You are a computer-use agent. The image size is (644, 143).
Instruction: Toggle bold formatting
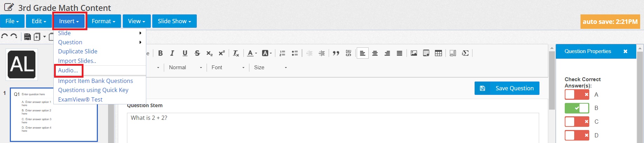160,53
